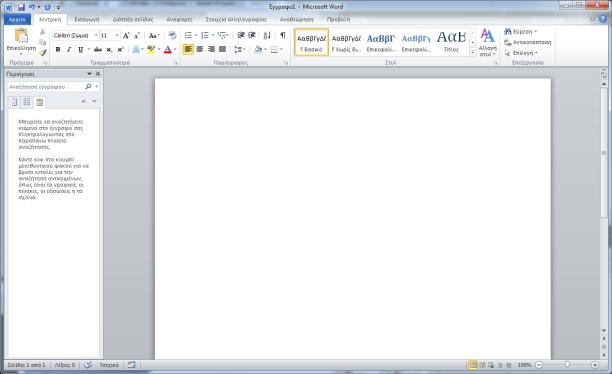The image size is (612, 374).
Task: Apply strikethrough with the abc icon
Action: 98,50
